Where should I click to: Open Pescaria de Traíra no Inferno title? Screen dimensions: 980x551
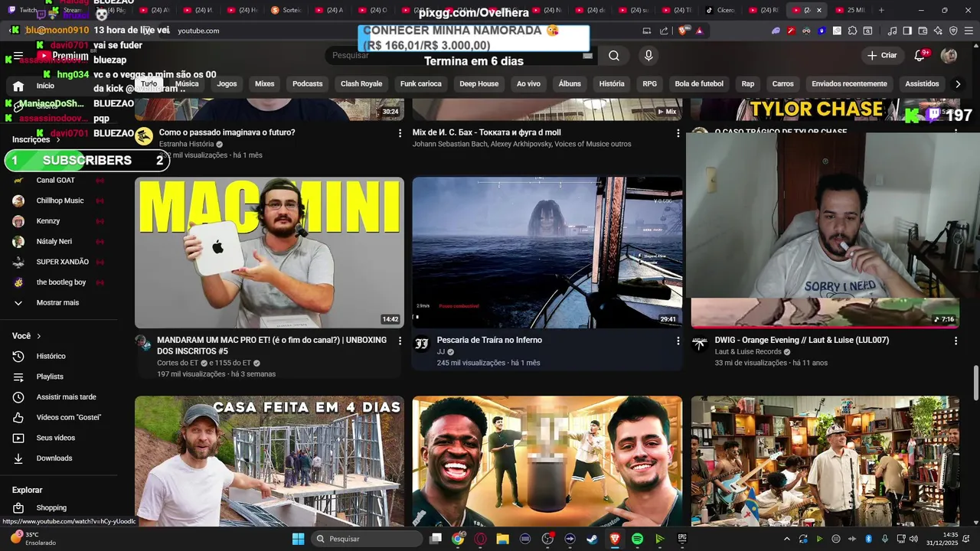[489, 340]
